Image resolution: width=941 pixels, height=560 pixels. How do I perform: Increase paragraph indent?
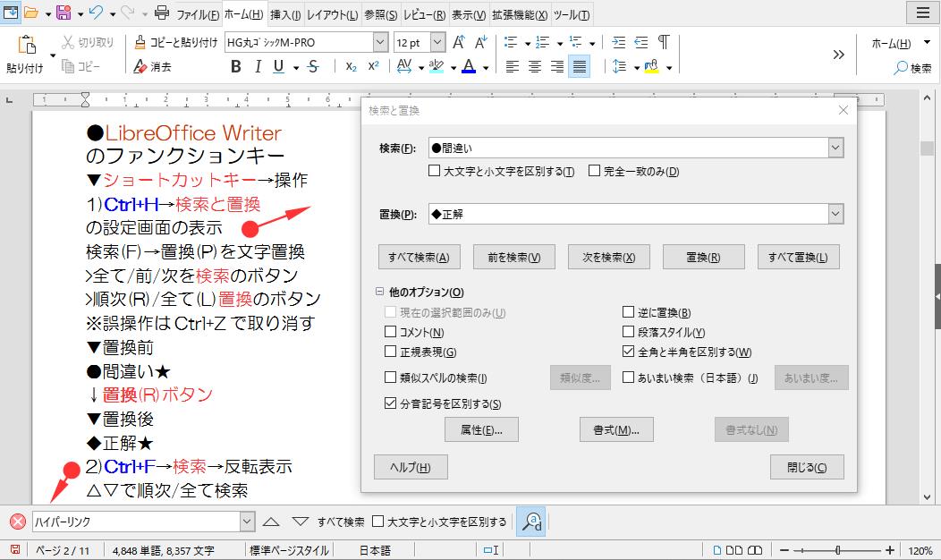pos(618,42)
